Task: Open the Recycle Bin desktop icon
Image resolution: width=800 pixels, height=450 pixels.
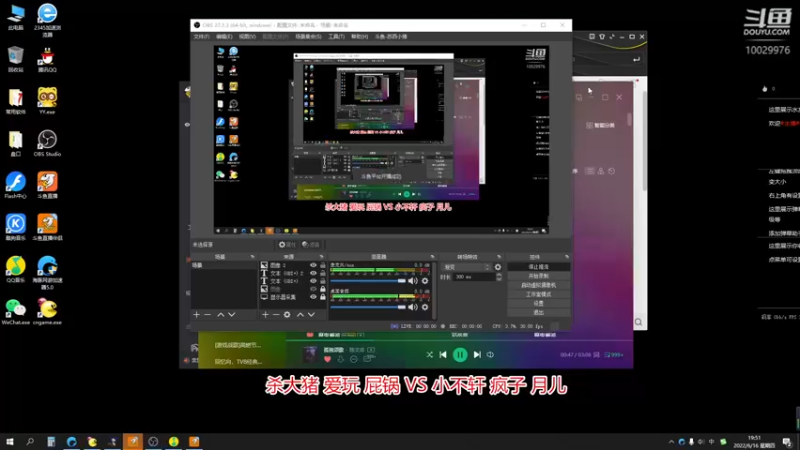Action: tap(15, 59)
